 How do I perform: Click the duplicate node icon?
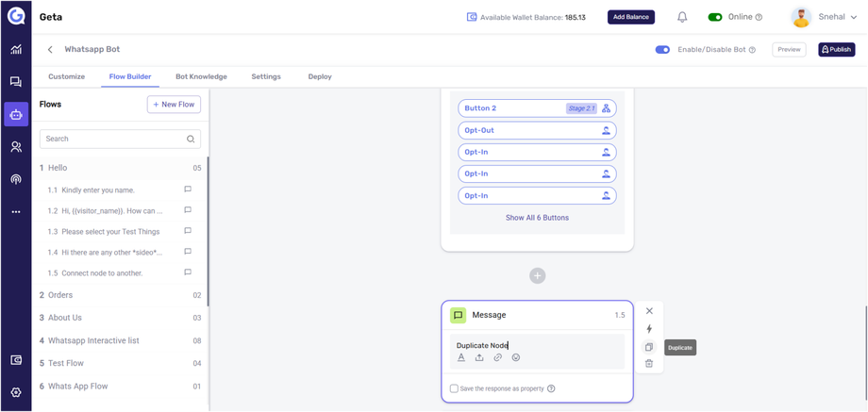[x=649, y=347]
